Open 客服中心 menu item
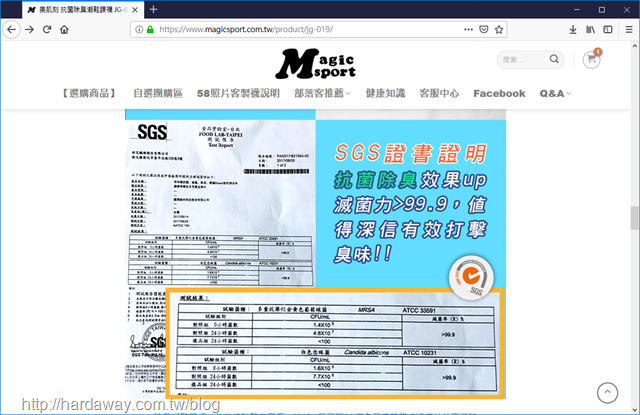The image size is (640, 415). click(439, 93)
